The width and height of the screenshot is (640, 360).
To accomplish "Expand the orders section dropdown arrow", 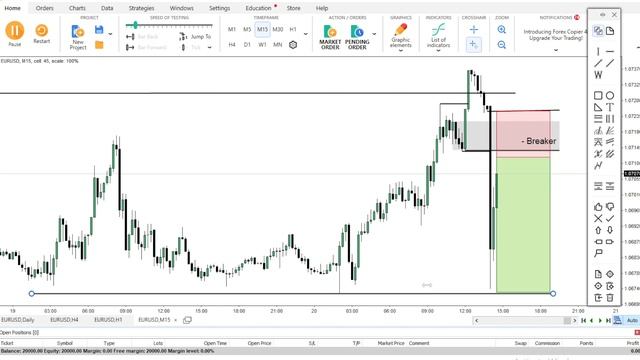I will [x=374, y=34].
